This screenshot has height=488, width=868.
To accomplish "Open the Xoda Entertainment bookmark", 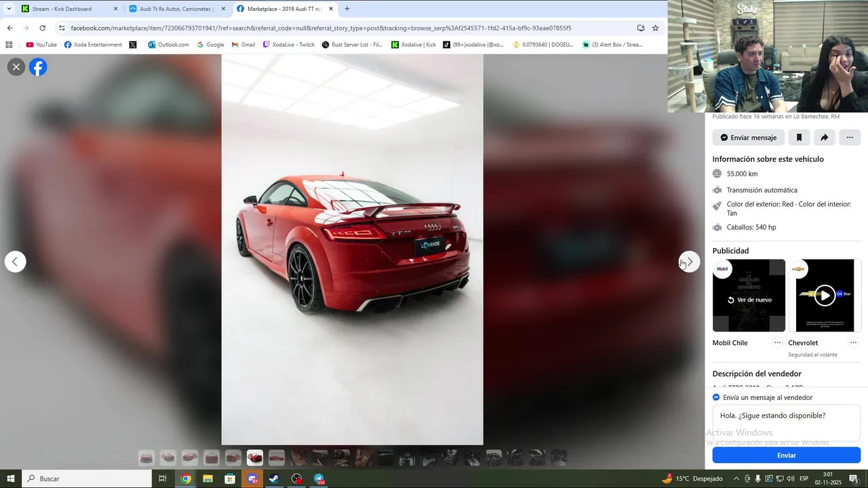I will coord(93,45).
